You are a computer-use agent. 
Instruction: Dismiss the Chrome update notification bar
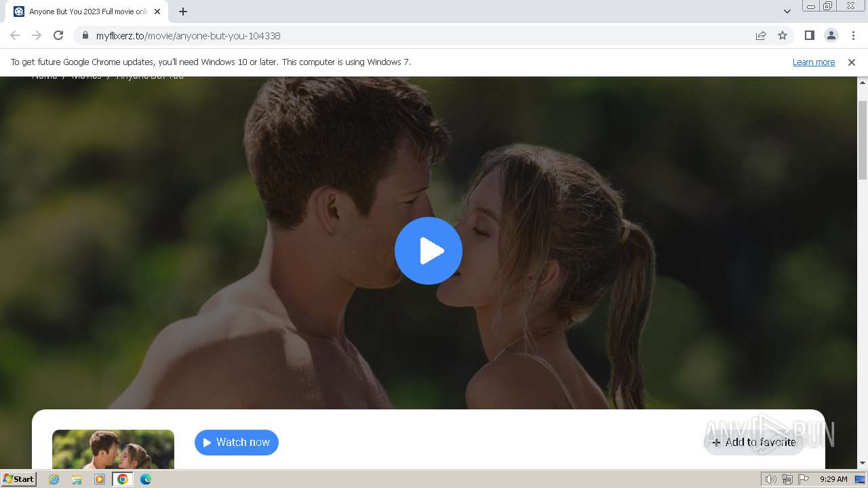click(852, 62)
